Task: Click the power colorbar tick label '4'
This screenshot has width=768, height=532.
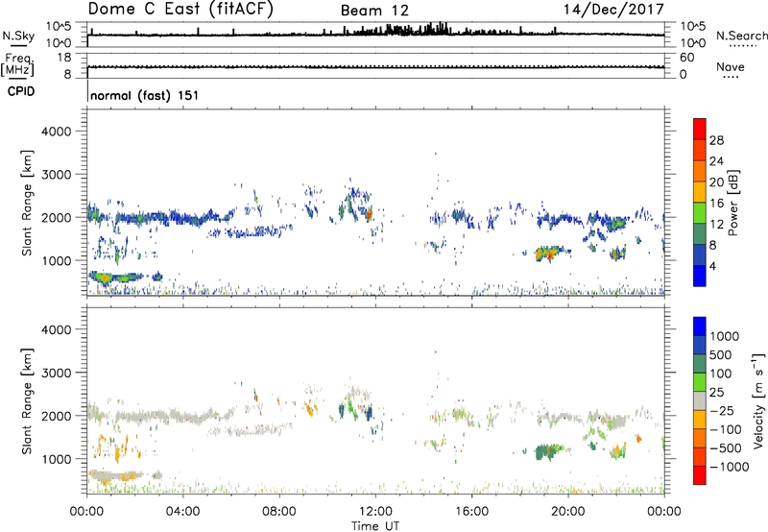Action: click(x=712, y=266)
